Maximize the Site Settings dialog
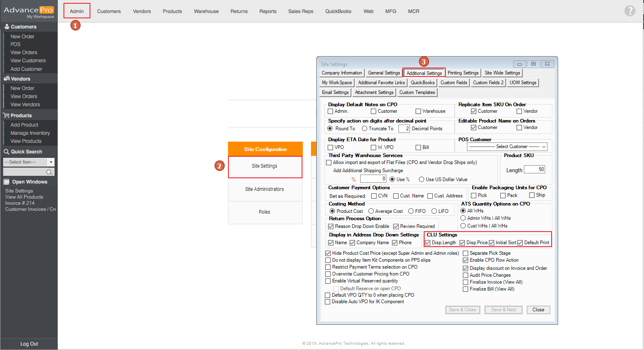 (533, 64)
